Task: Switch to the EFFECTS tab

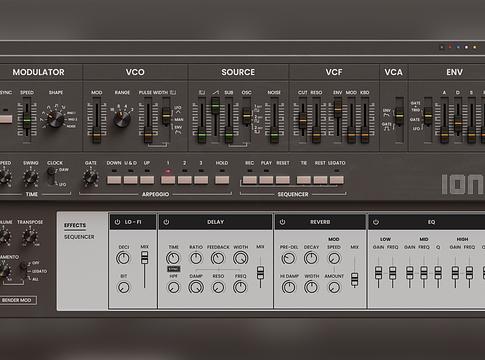Action: (75, 225)
